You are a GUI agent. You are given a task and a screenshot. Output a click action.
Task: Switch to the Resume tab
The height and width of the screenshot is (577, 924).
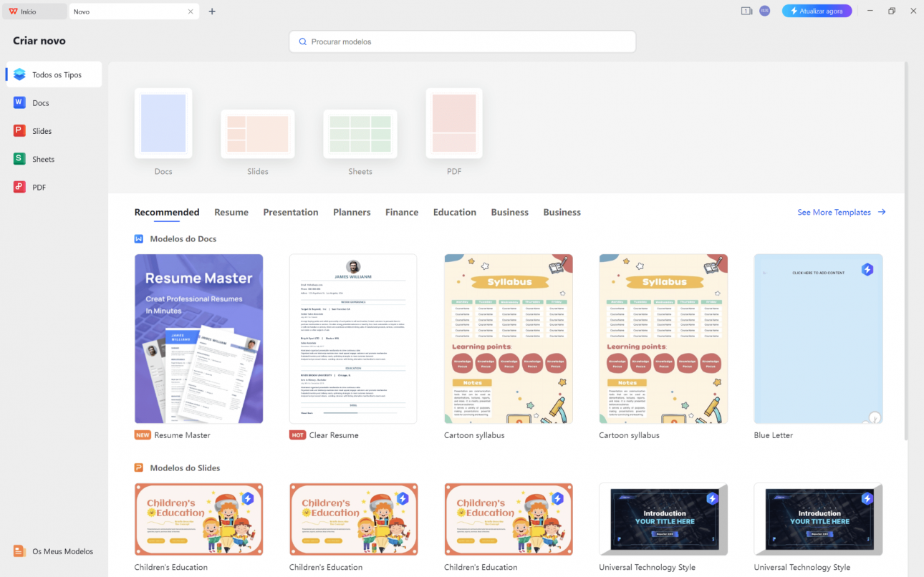coord(231,212)
